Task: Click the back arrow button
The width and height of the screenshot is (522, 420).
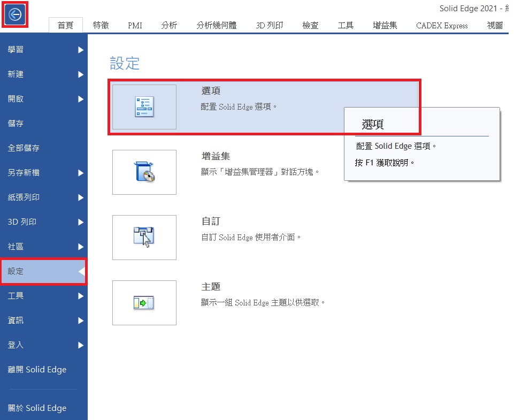Action: (15, 14)
